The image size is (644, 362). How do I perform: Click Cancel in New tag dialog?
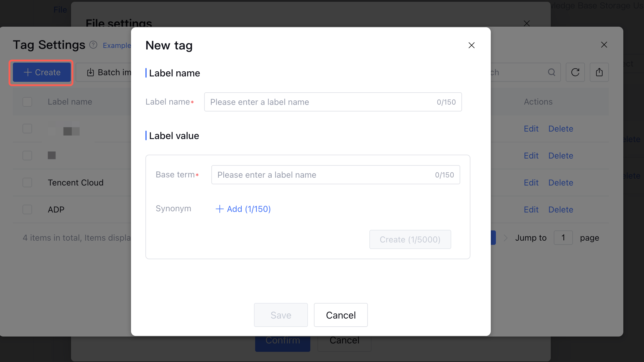(x=341, y=315)
